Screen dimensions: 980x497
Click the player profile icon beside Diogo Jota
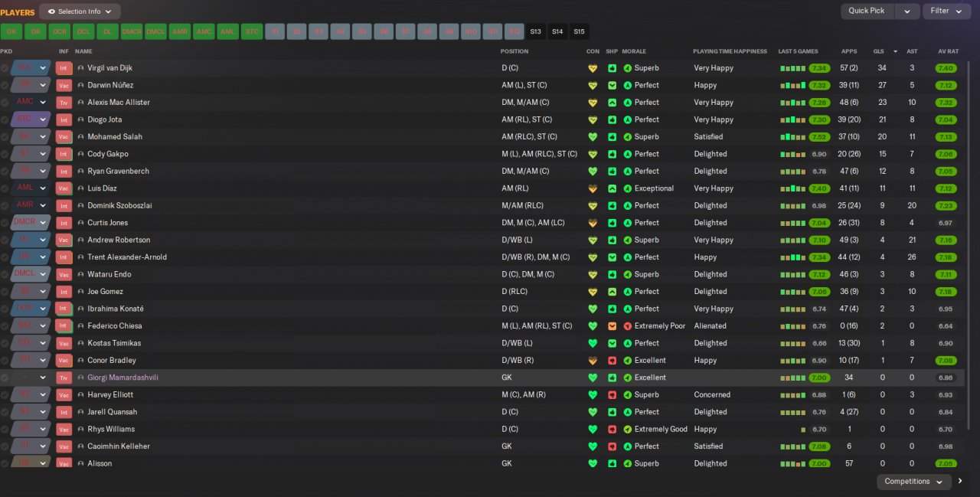point(80,119)
